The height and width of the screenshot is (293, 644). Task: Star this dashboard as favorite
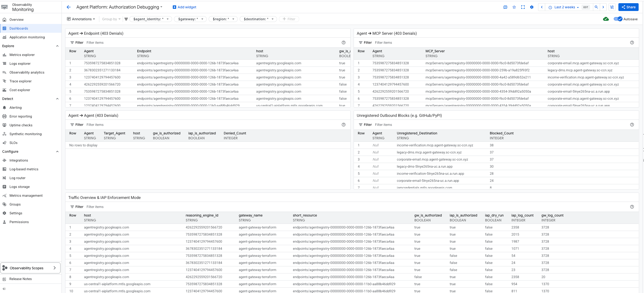(x=514, y=7)
